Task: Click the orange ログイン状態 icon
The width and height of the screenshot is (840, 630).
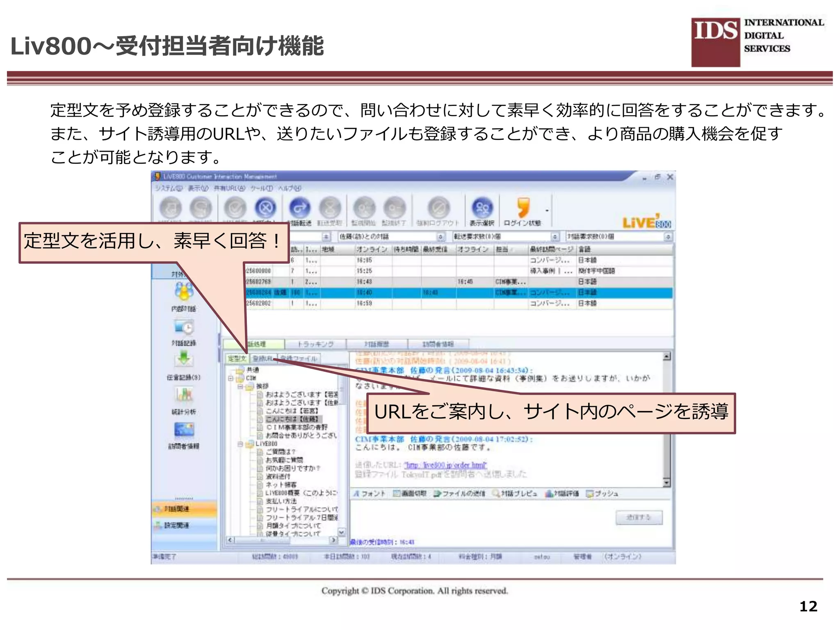Action: [523, 207]
